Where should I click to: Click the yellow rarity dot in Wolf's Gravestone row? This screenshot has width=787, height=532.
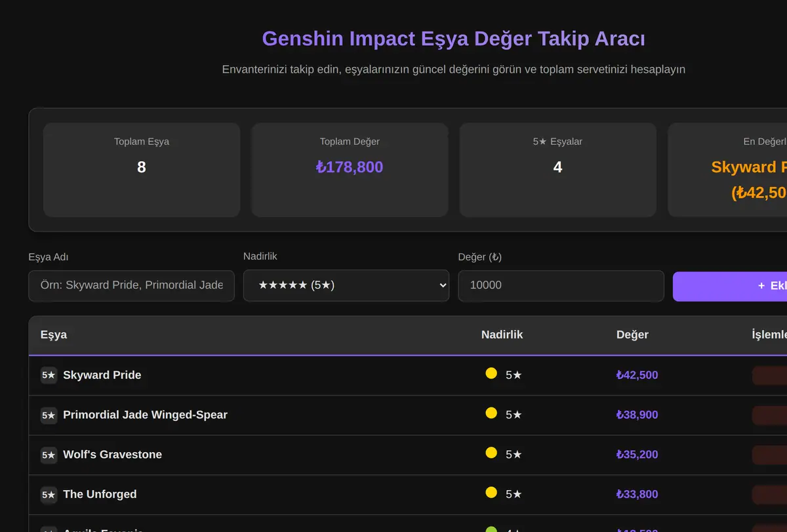tap(491, 452)
